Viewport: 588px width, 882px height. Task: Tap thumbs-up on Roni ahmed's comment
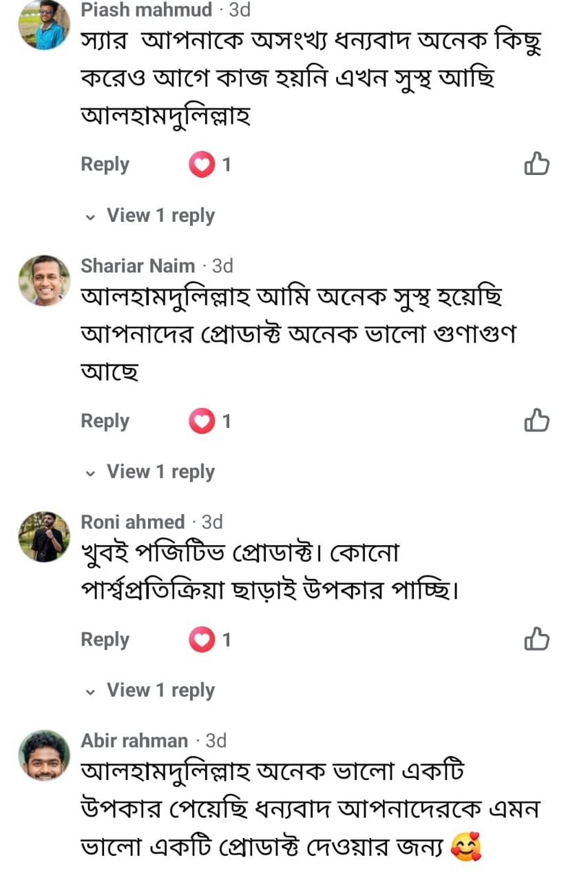pyautogui.click(x=536, y=639)
